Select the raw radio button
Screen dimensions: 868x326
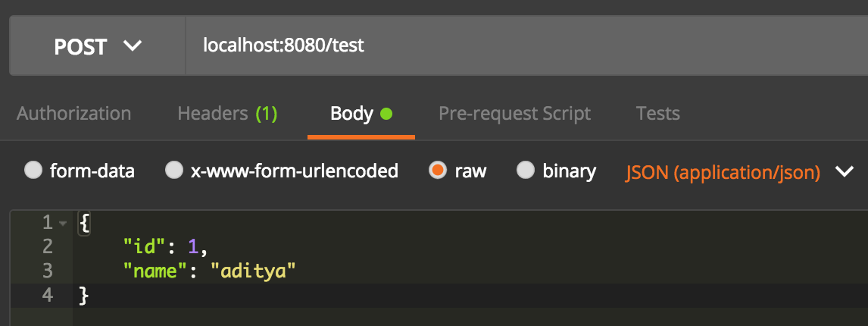[437, 171]
